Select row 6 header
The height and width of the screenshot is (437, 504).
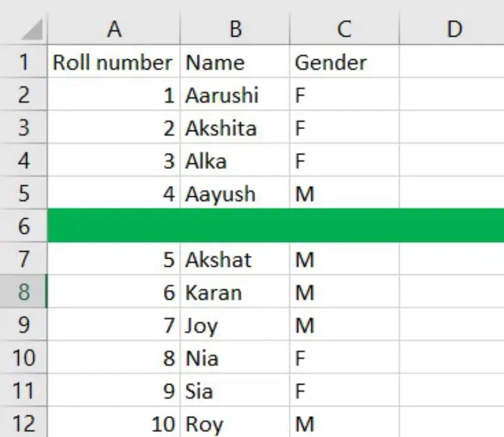click(x=24, y=226)
